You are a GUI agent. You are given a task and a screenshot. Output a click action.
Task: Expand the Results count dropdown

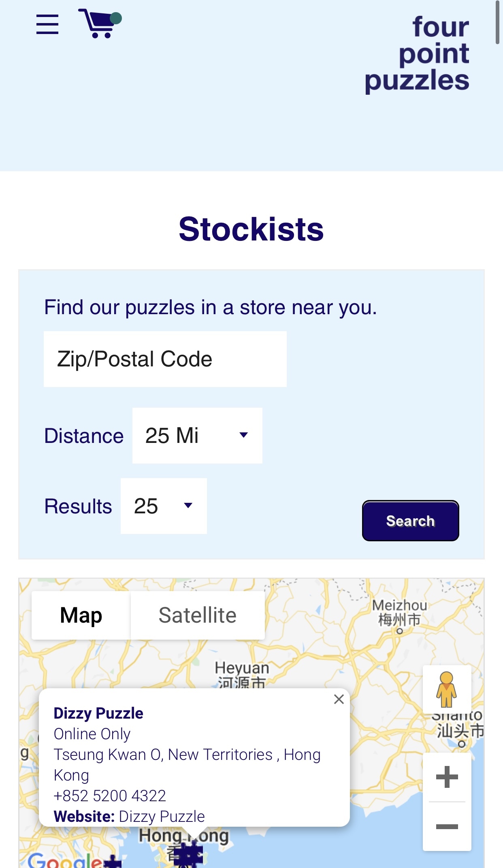coord(164,506)
